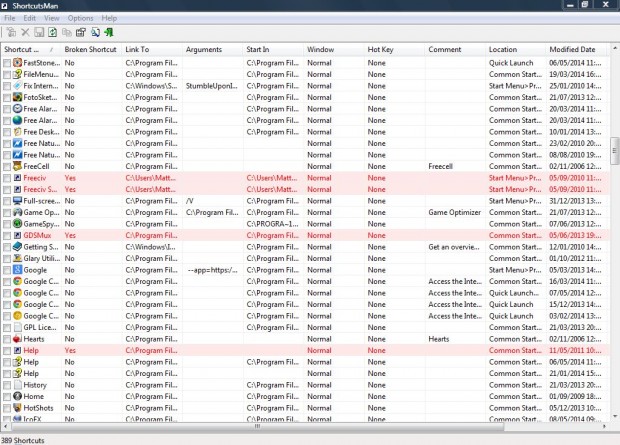Open the View menu
620x445 pixels.
pyautogui.click(x=51, y=18)
